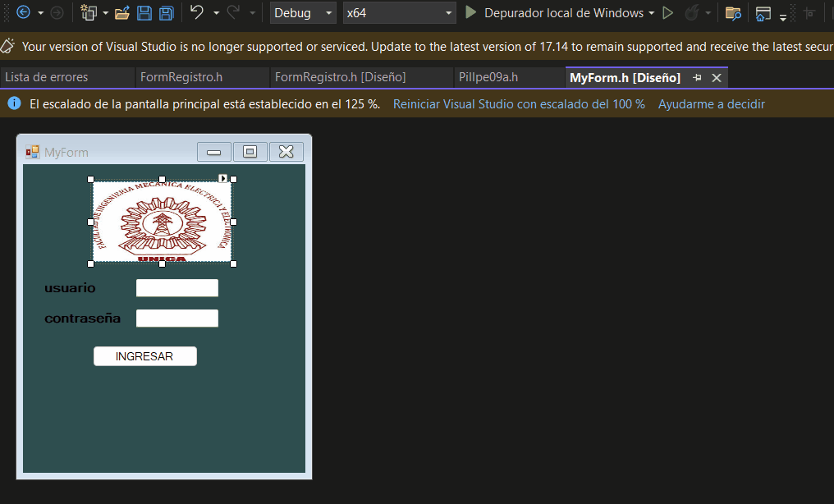The height and width of the screenshot is (504, 834).
Task: Click the MyForm title text
Action: tap(66, 153)
